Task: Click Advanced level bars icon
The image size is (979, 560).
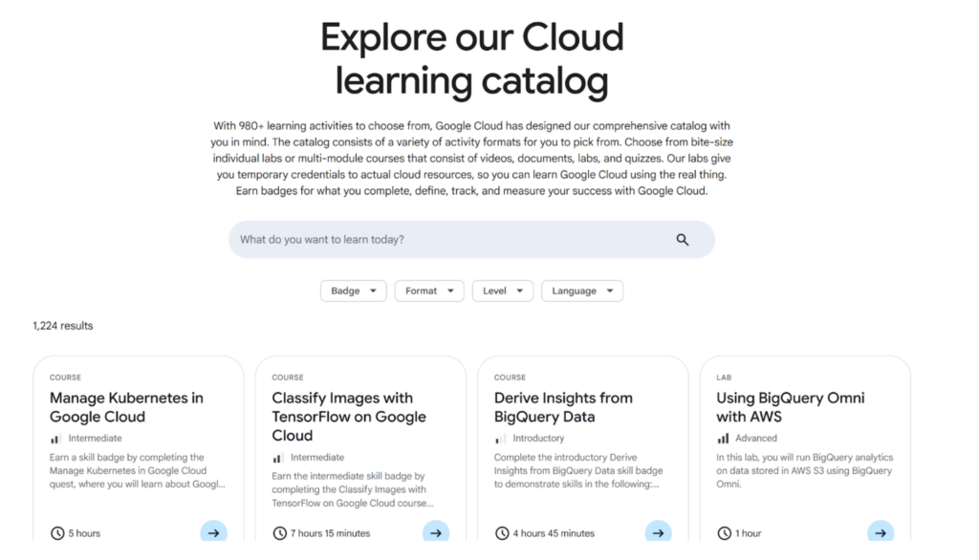Action: (723, 439)
